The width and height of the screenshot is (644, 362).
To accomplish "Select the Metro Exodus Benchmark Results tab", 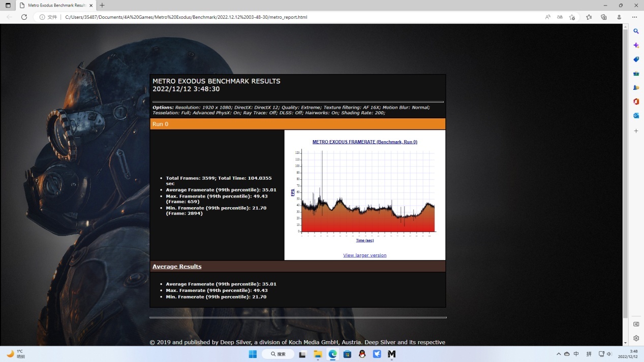I will 56,5.
